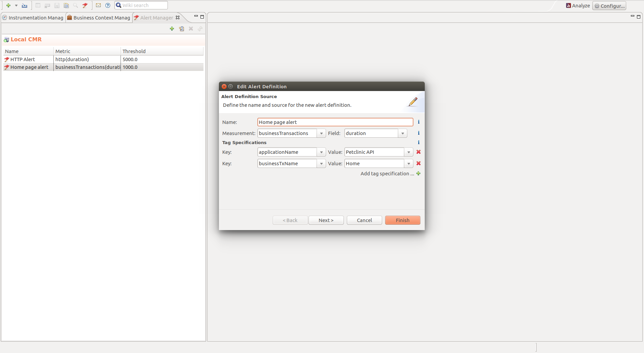Viewport: 644px width, 353px height.
Task: Click the info icon next to Field dropdown
Action: pyautogui.click(x=418, y=133)
